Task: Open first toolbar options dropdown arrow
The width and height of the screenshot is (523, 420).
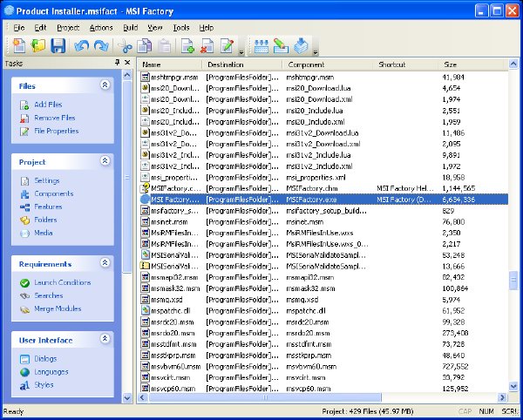Action: (x=241, y=51)
